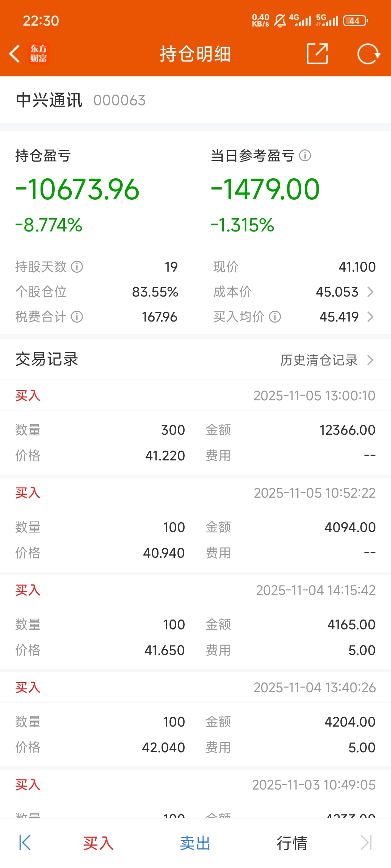Open the 2025-11-04 14:15:42 trade record
The height and width of the screenshot is (868, 391).
(195, 622)
